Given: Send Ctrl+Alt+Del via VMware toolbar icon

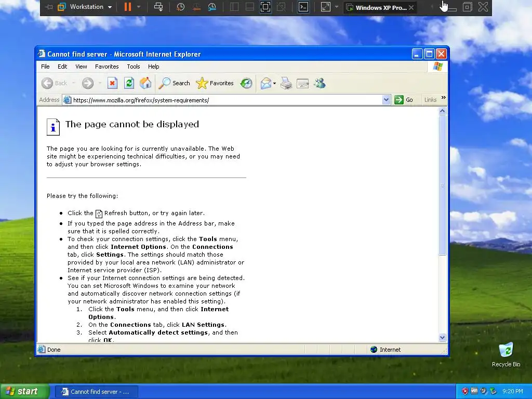Looking at the screenshot, I should (158, 7).
